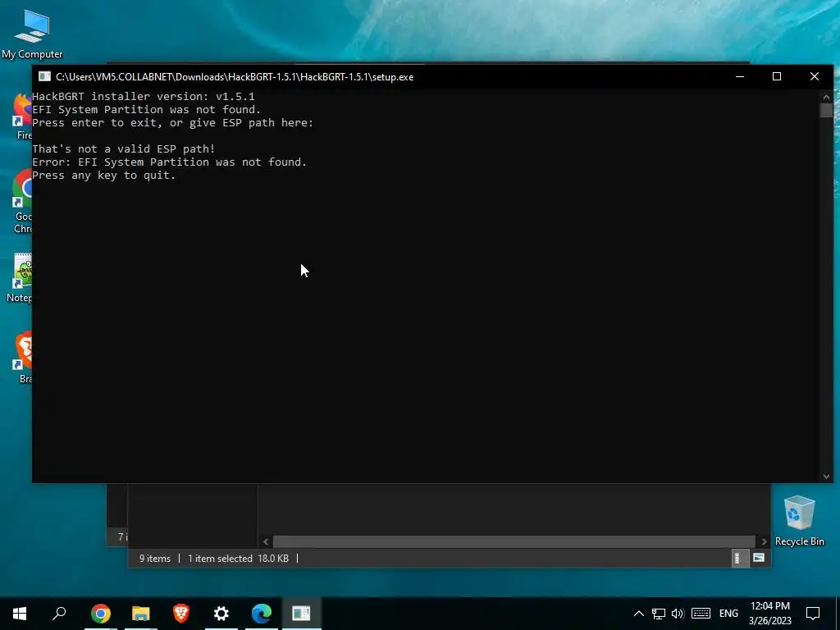Click 'Press any key to quit.' line
Image resolution: width=840 pixels, height=630 pixels.
104,176
